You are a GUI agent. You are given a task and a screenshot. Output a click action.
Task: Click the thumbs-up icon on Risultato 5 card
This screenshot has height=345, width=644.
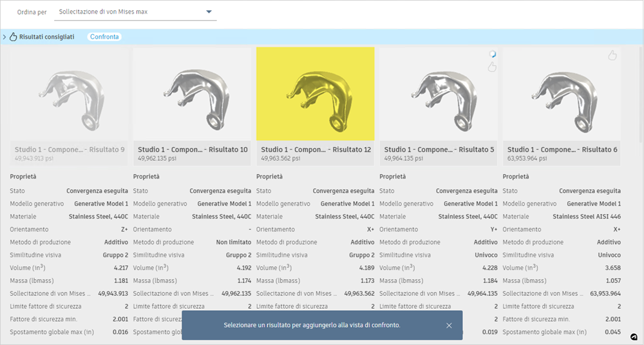(x=492, y=66)
